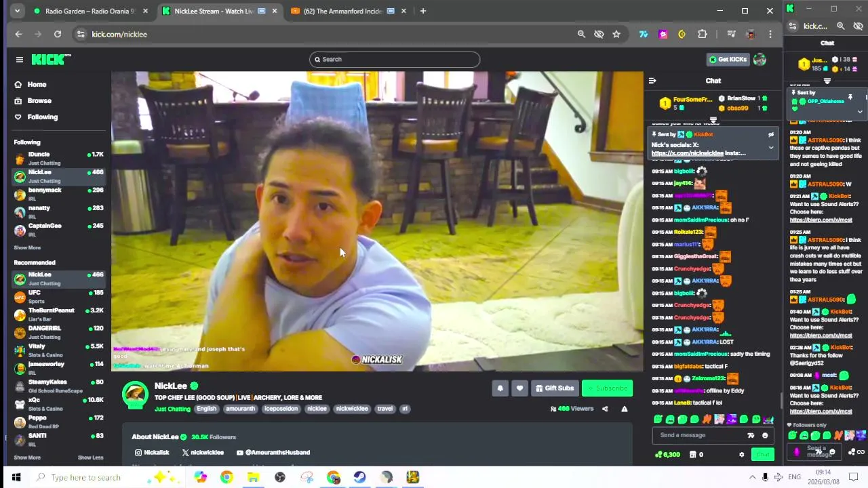The image size is (868, 488).
Task: Open the x.com/nickwicklee link in pinned message
Action: [x=687, y=153]
